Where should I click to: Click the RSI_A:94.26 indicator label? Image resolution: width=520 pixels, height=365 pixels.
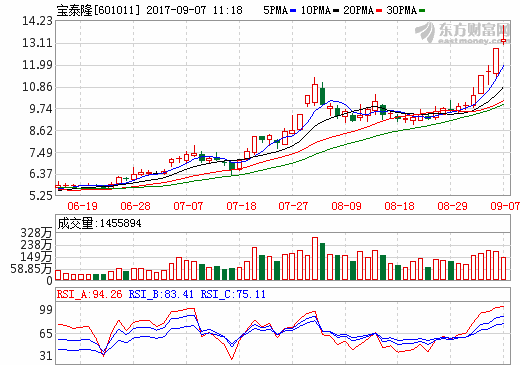click(89, 294)
